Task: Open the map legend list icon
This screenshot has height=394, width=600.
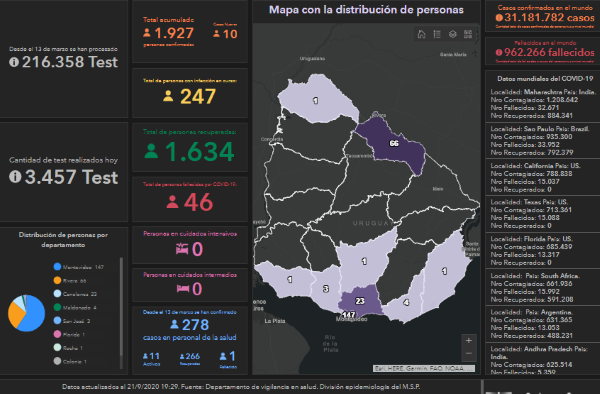Action: click(437, 34)
